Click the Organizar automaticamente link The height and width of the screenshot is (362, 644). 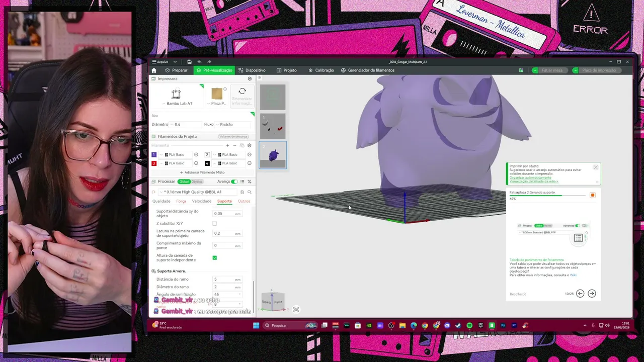[530, 177]
